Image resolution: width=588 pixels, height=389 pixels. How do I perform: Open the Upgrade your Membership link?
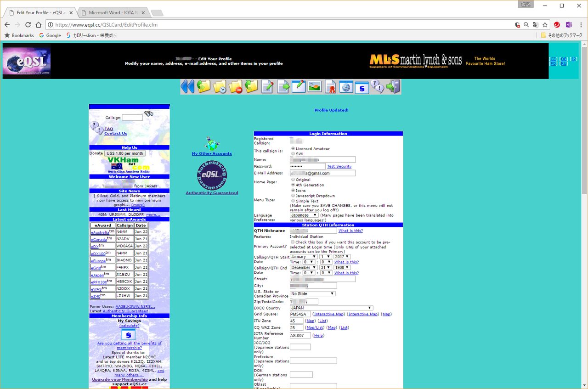click(x=120, y=379)
